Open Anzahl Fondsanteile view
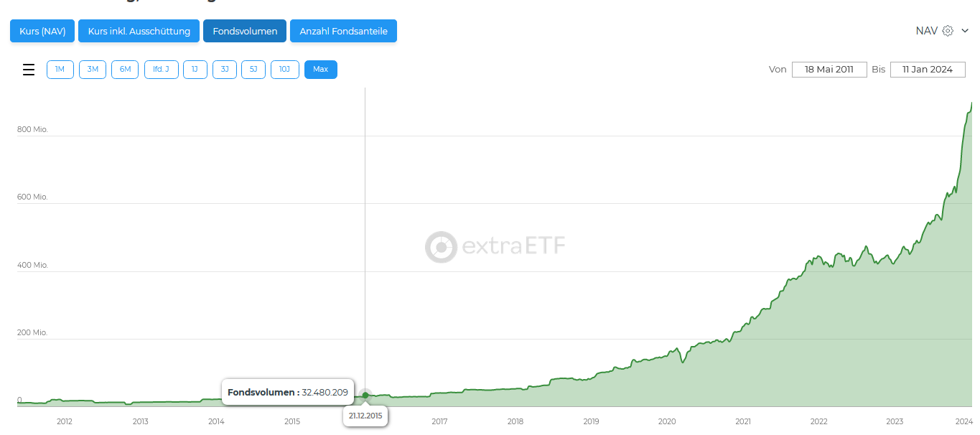Image resolution: width=980 pixels, height=435 pixels. (x=343, y=31)
